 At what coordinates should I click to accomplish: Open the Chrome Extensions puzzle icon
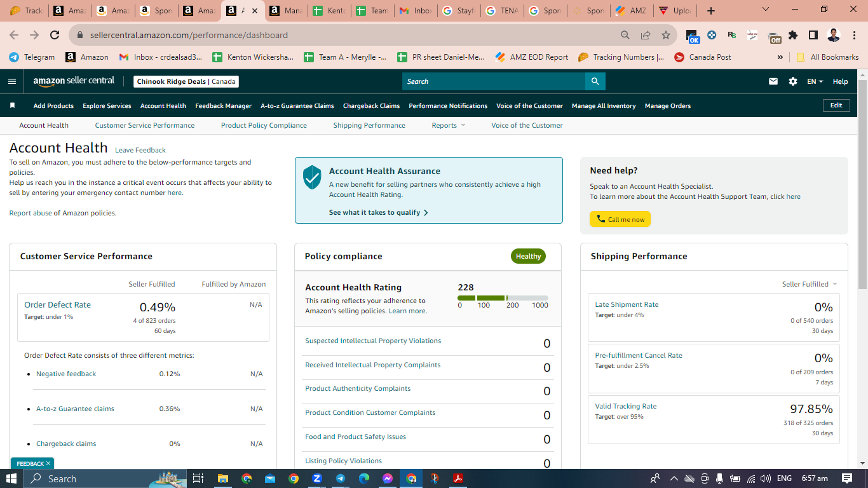(793, 35)
